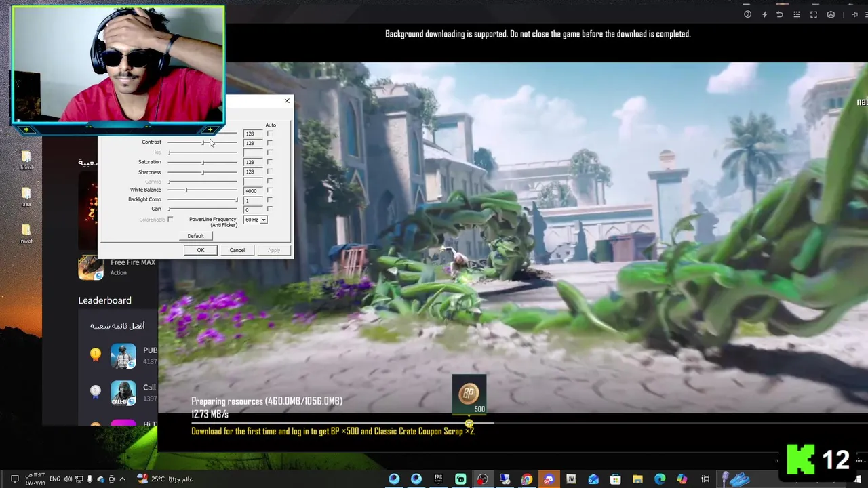Click the White Balance value field 4000
868x488 pixels.
pos(252,190)
